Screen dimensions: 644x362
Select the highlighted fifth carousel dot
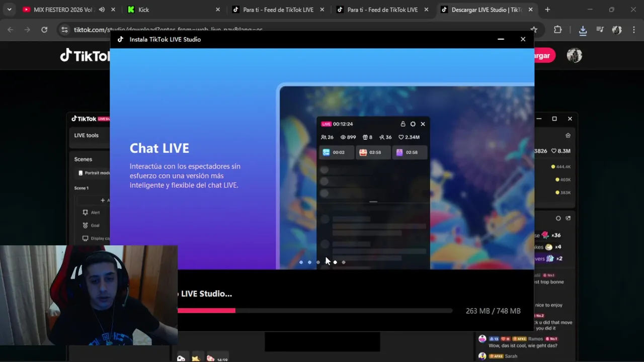[x=335, y=262]
